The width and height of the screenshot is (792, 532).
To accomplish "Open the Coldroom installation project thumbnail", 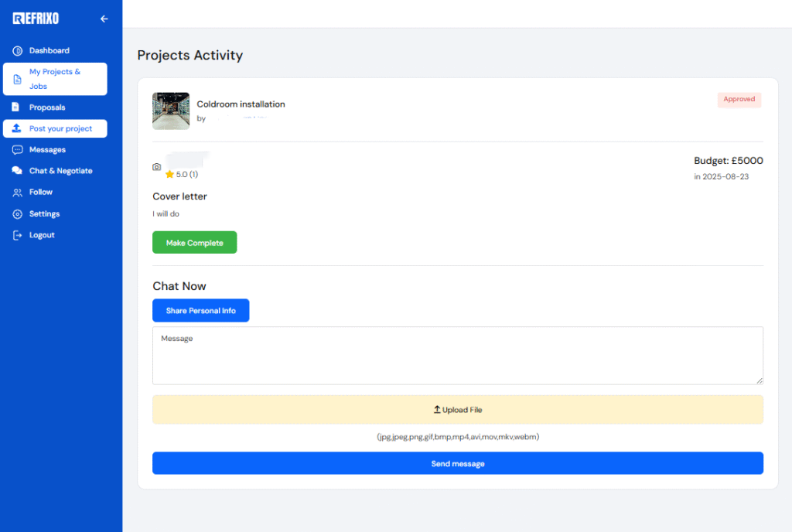I will click(171, 111).
